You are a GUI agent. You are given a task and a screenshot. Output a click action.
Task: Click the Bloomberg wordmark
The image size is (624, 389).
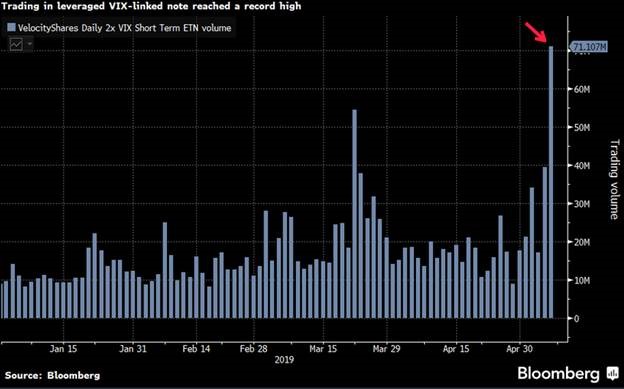click(558, 374)
